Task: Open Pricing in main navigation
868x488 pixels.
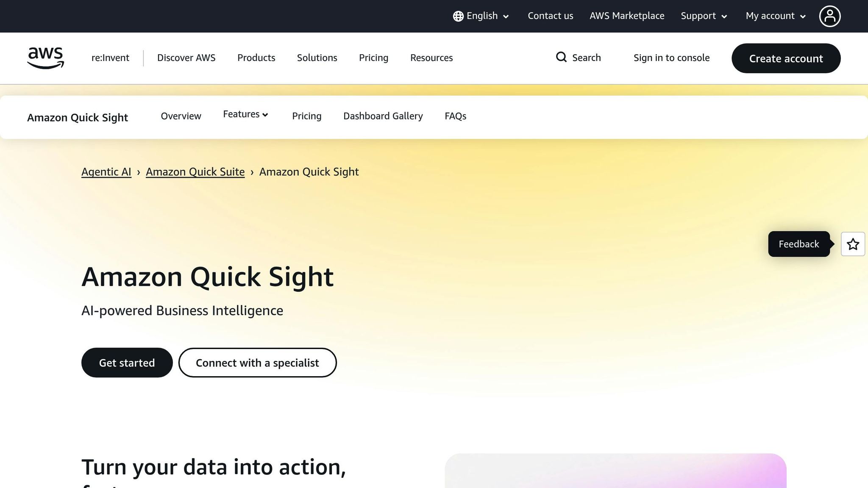Action: 373,58
